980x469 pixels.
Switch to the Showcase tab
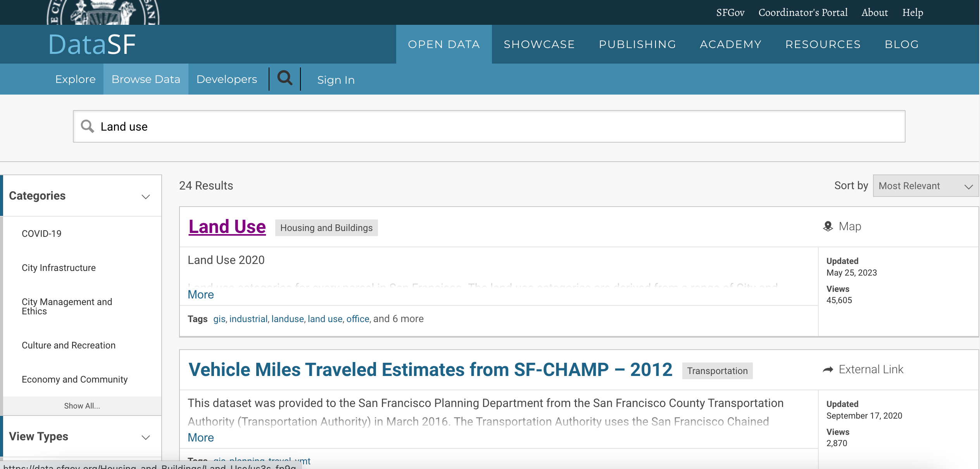539,44
